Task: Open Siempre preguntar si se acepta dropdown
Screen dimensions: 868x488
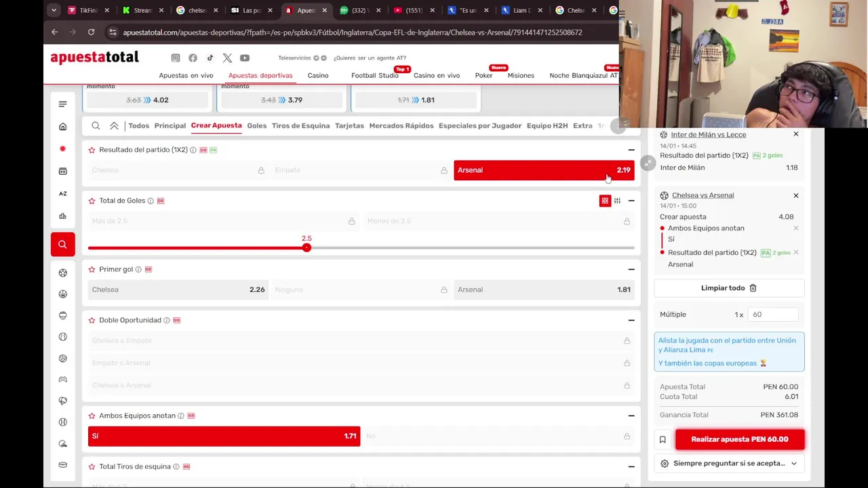Action: coord(729,464)
